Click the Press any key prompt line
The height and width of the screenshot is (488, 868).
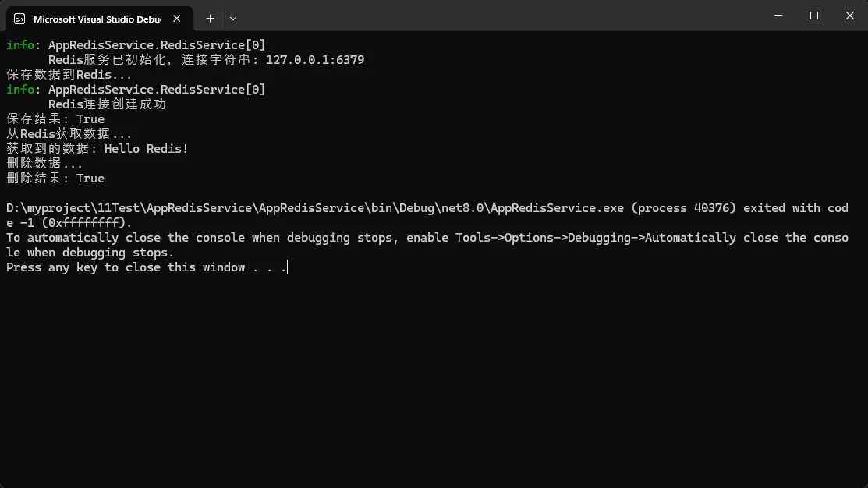coord(146,267)
